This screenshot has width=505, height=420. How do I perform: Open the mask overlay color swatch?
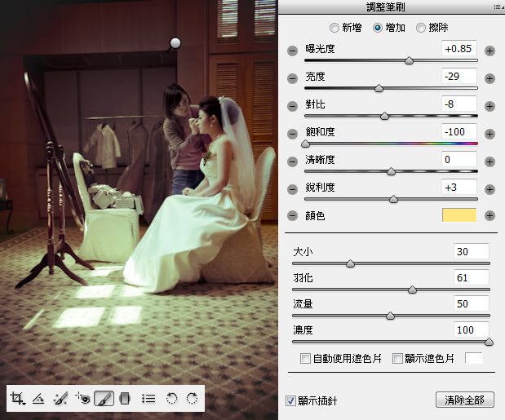click(474, 358)
